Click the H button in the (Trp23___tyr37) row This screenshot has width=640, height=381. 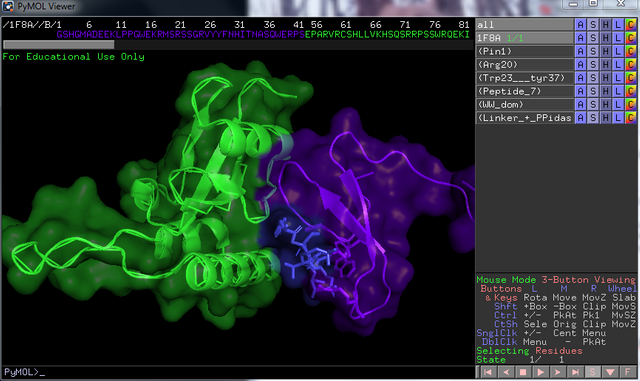coord(606,78)
